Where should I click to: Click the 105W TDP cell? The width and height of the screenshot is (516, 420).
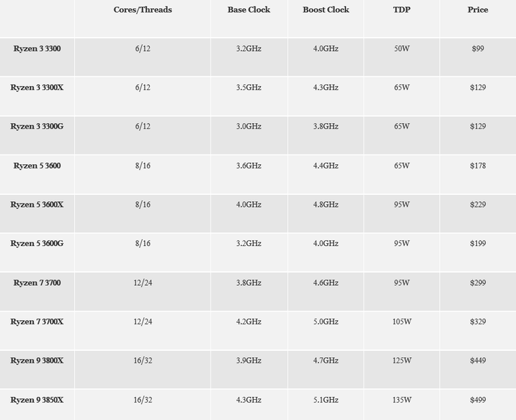click(x=402, y=321)
